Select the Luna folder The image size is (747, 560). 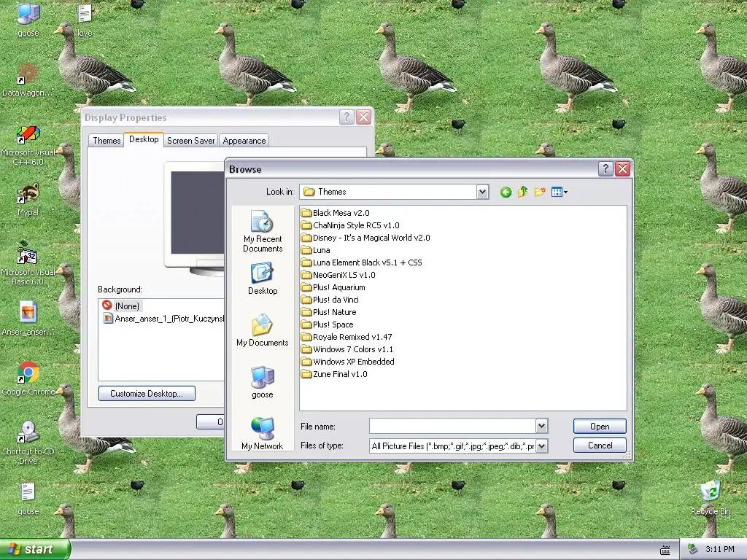[x=315, y=250]
